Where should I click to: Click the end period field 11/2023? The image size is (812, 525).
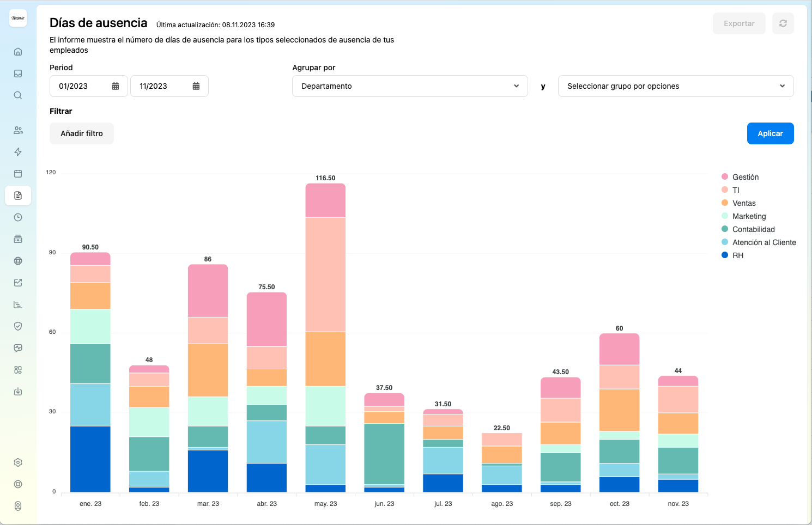[169, 86]
